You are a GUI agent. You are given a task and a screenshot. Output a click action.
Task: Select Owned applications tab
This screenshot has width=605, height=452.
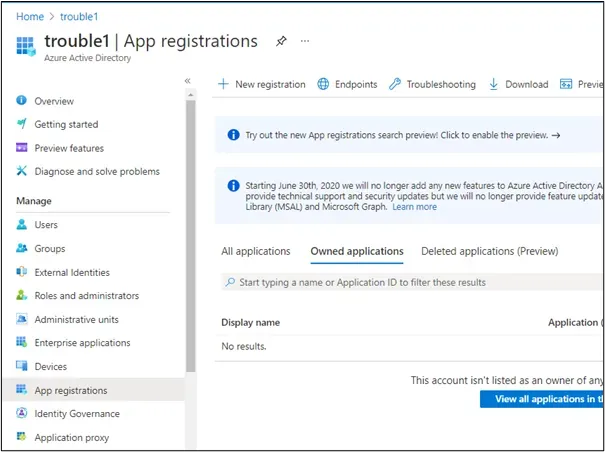point(357,251)
